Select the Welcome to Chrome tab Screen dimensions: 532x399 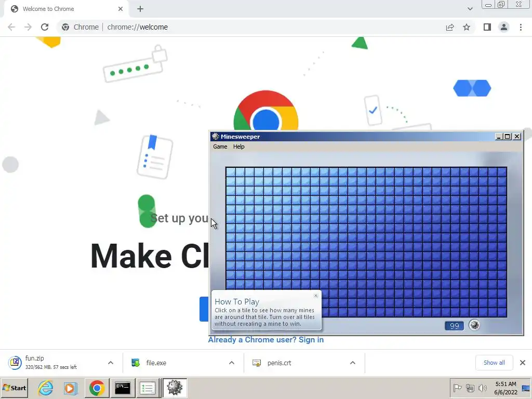pos(66,9)
